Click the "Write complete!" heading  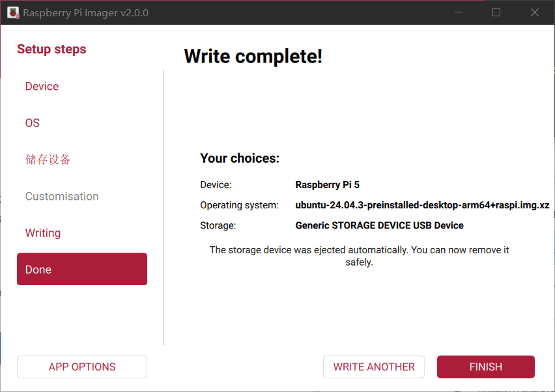tap(253, 56)
